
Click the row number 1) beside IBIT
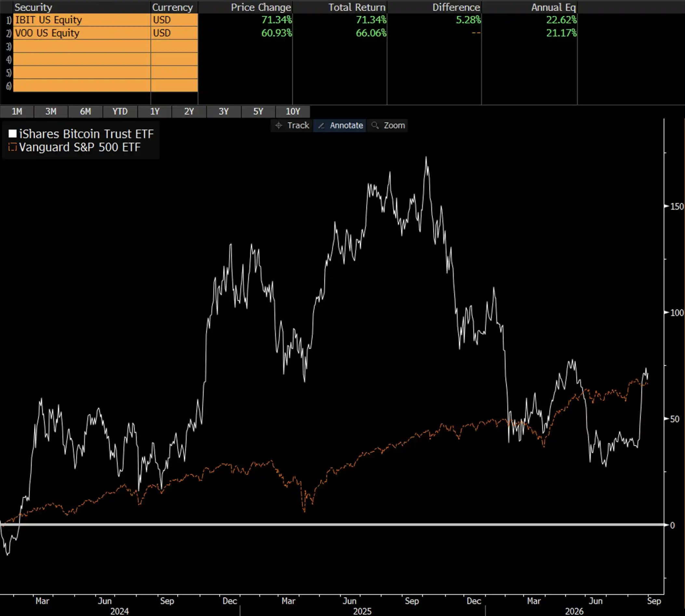point(9,20)
